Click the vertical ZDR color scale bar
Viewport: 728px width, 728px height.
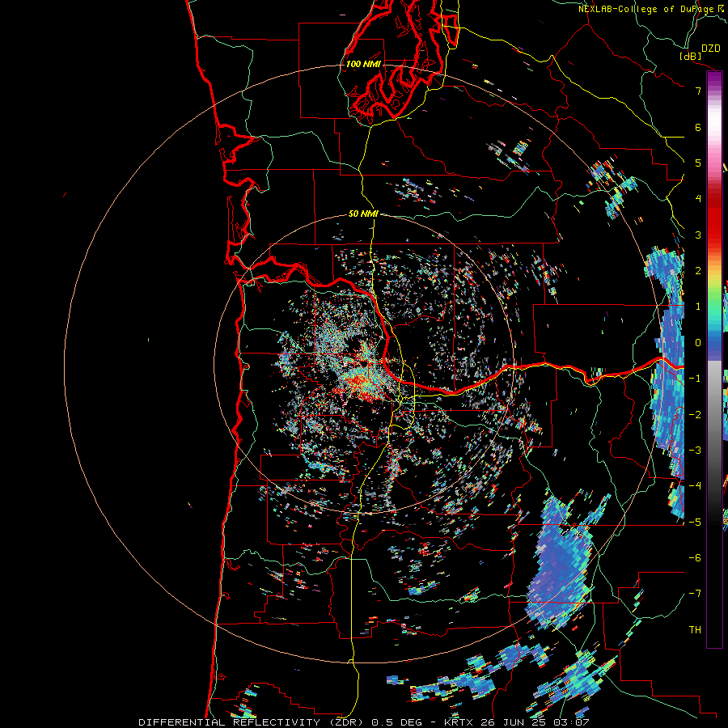click(x=714, y=359)
